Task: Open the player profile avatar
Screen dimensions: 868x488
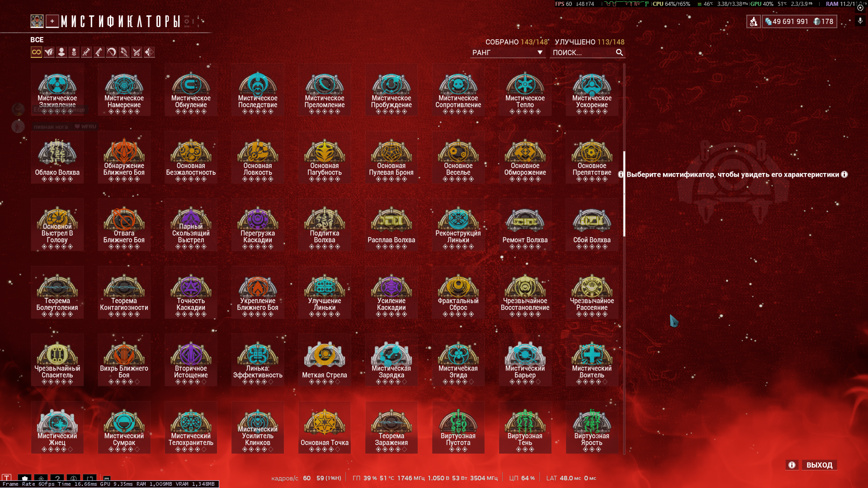Action: [x=37, y=21]
